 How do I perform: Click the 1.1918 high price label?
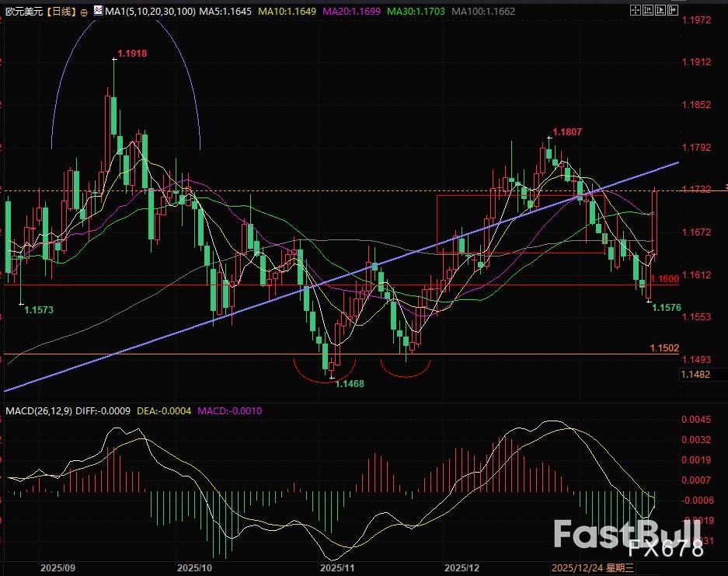(132, 54)
